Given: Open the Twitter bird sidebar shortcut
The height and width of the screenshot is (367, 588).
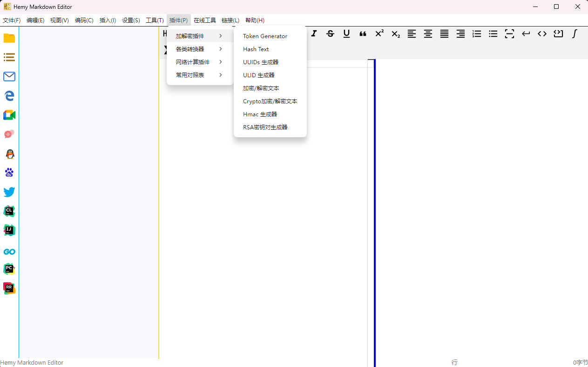Looking at the screenshot, I should 9,192.
